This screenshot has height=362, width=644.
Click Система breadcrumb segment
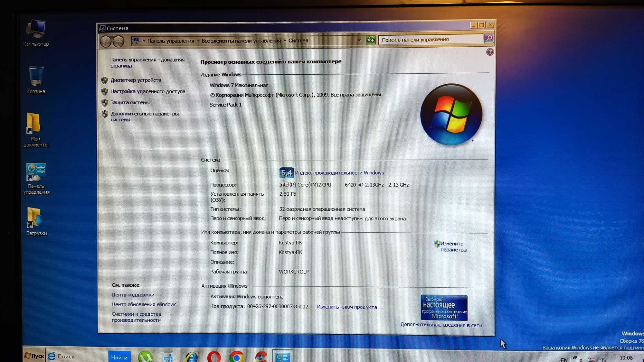click(x=298, y=40)
